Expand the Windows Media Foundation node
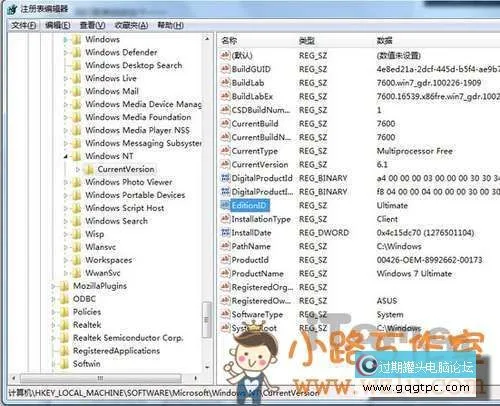Screen dimensions: 500x406 (x=66, y=117)
